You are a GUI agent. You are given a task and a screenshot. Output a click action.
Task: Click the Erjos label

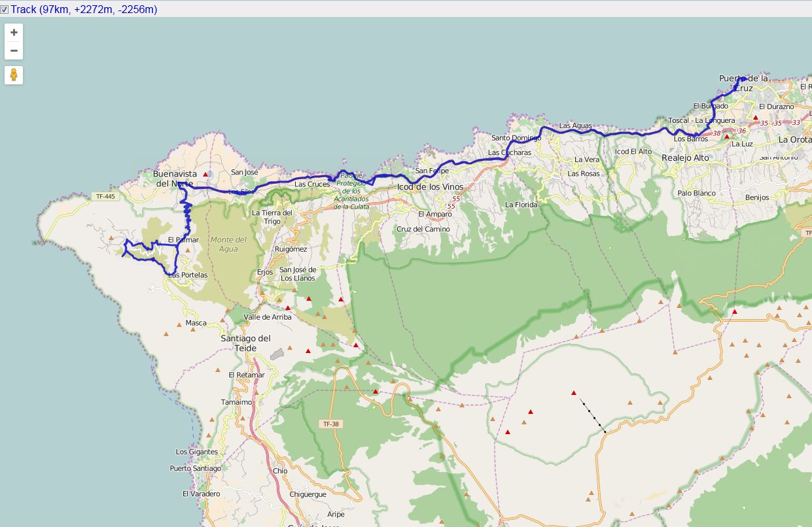tap(265, 272)
